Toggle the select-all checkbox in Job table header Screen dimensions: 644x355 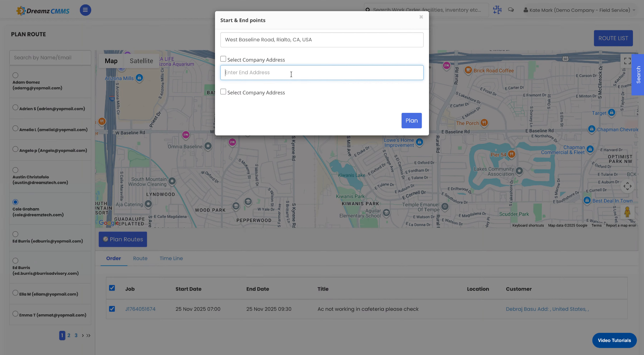coord(112,288)
